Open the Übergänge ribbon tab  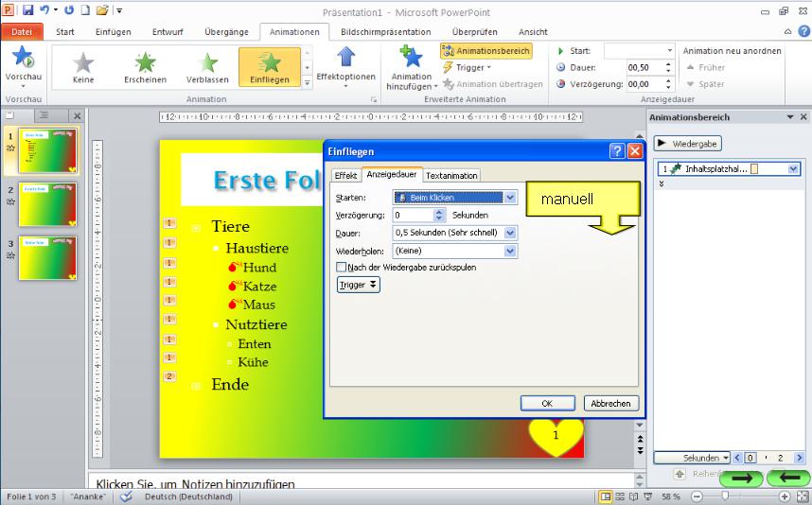[x=226, y=31]
